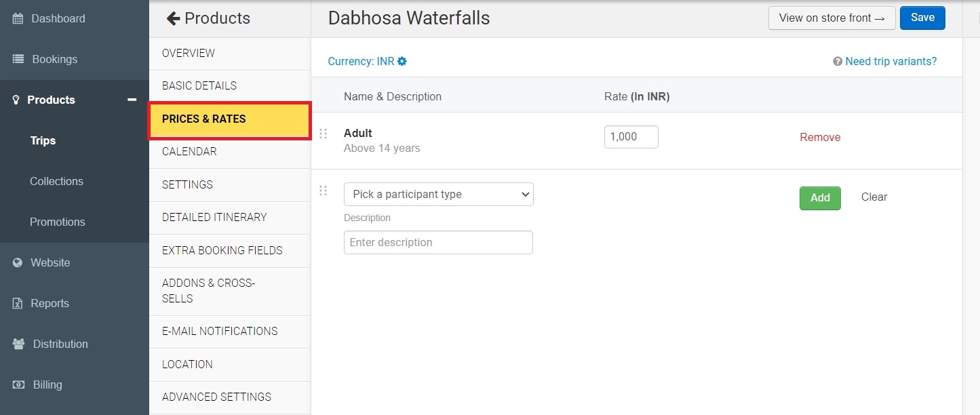Open the Need trip variants help link
This screenshot has height=415, width=980.
(885, 61)
